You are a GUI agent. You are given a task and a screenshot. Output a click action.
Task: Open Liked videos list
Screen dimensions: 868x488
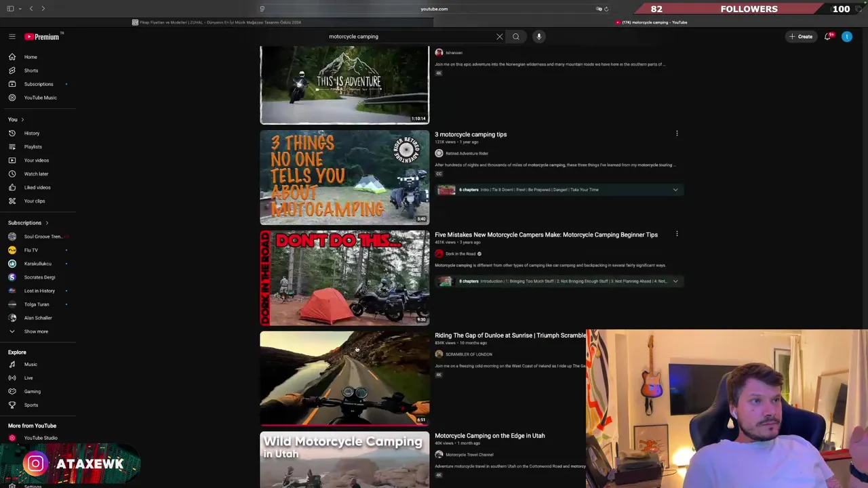tap(38, 187)
